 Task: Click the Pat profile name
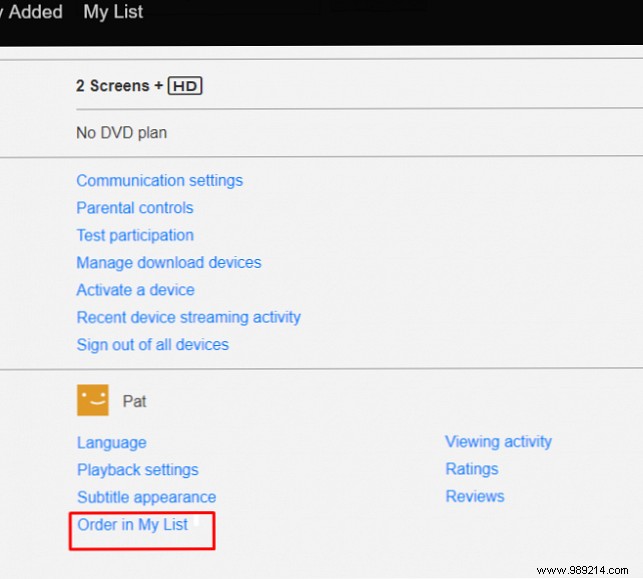(x=134, y=402)
